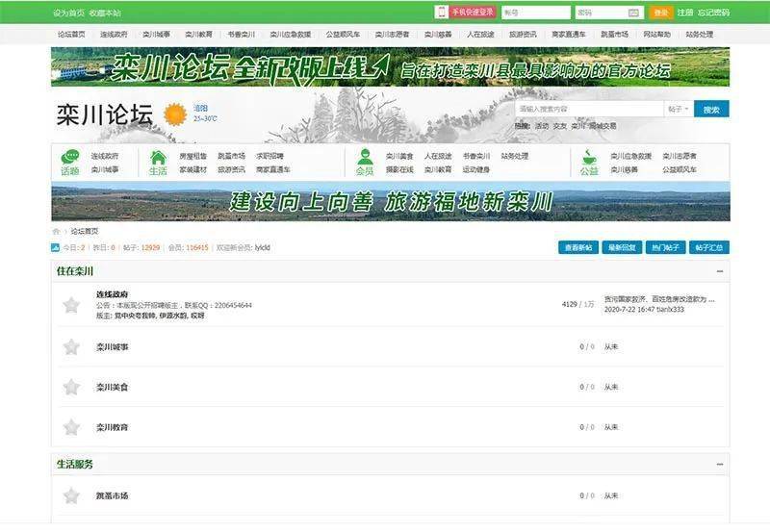
Task: Click the orange 登录 login button
Action: tap(660, 13)
